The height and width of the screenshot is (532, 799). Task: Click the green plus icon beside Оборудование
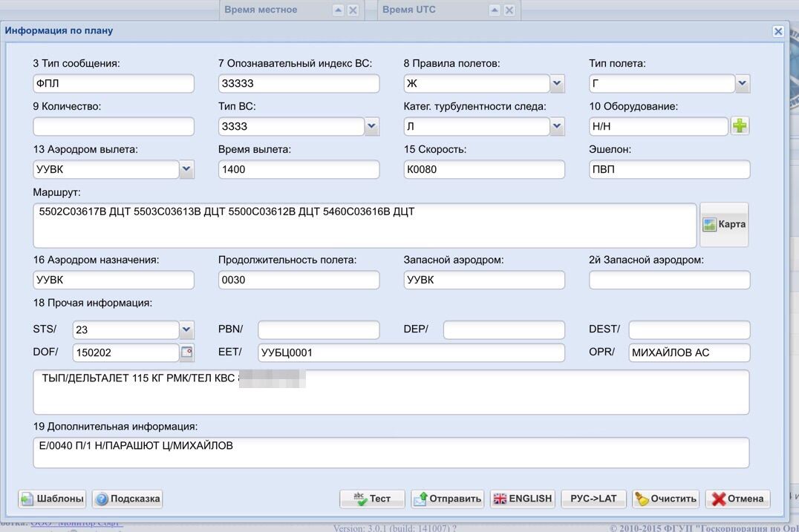click(740, 125)
